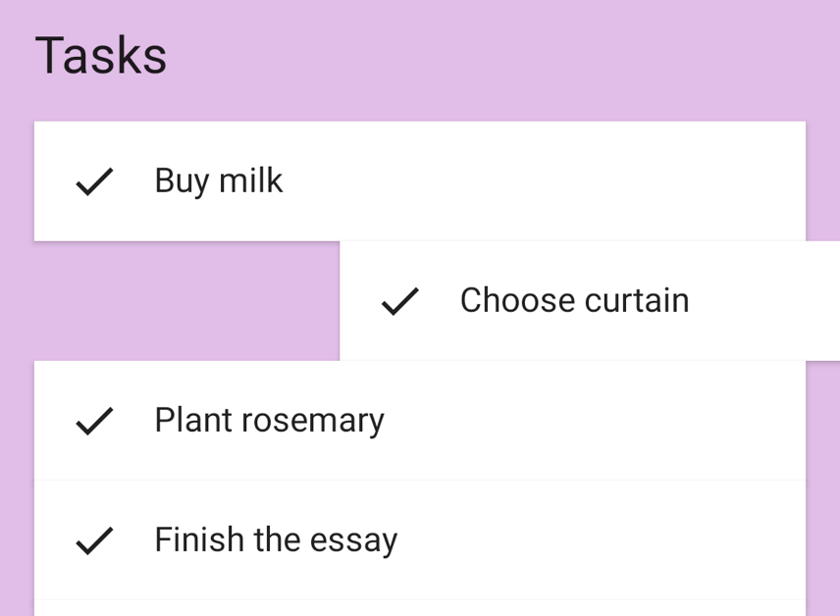This screenshot has height=616, width=840.
Task: Select the partially visible row at the bottom
Action: click(420, 609)
